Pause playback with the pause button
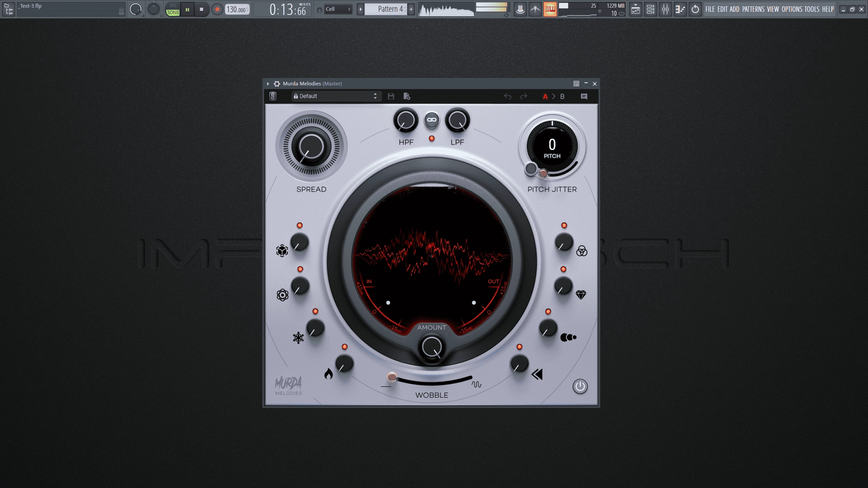 tap(187, 9)
